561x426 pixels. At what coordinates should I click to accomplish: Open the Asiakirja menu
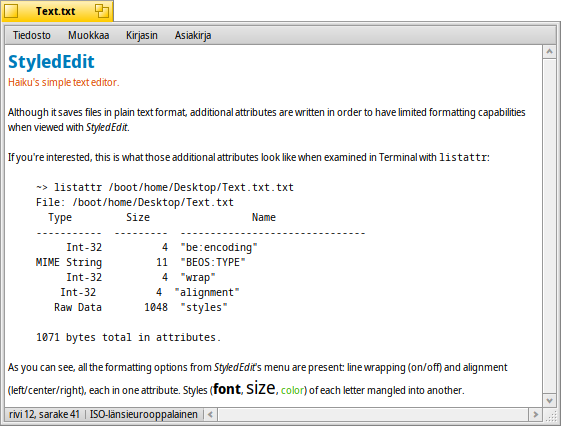click(193, 35)
